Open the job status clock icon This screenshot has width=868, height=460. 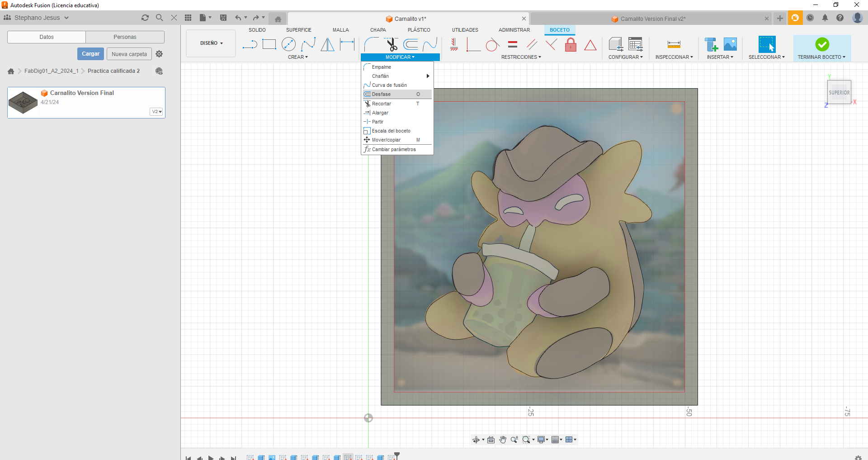810,18
